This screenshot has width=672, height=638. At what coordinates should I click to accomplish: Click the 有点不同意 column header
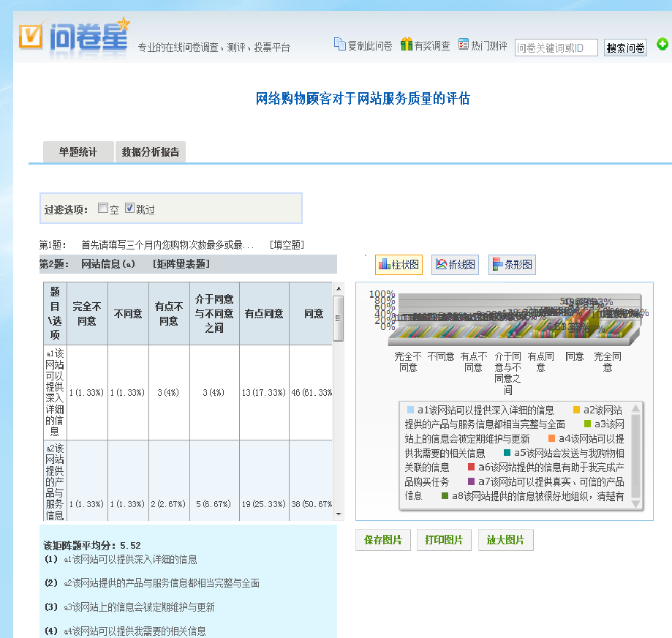(x=169, y=313)
